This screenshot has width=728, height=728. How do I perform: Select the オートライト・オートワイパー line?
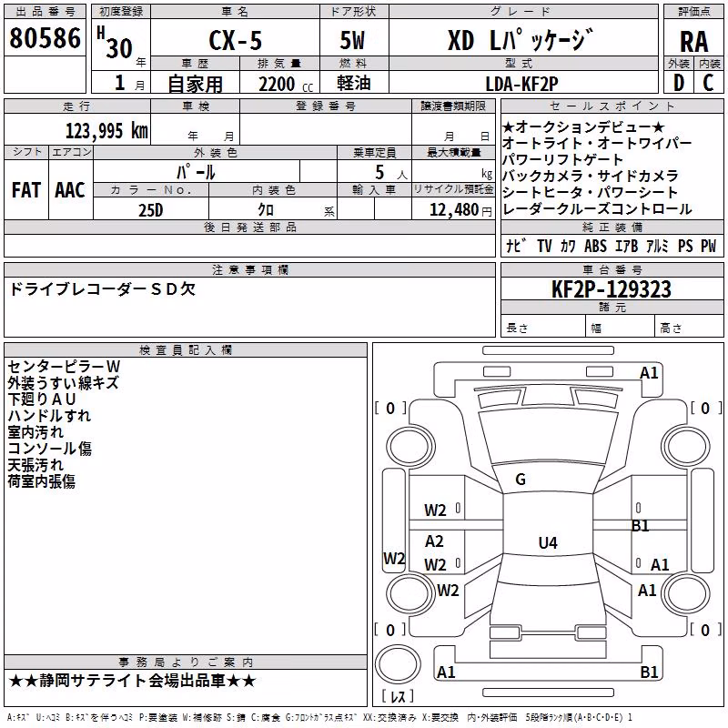597,143
